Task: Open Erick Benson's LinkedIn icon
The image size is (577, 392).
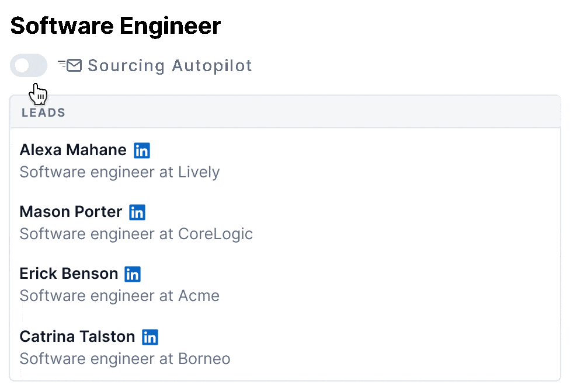Action: pos(133,274)
